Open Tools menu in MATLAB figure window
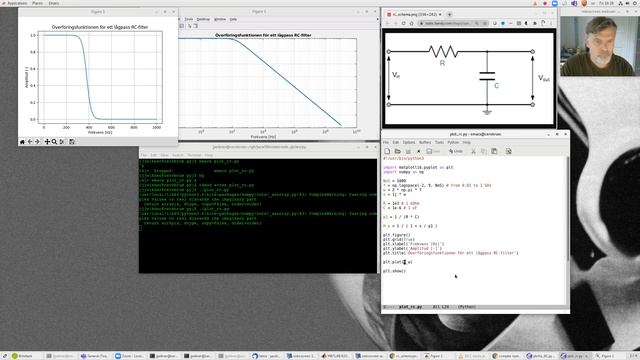640x360 pixels. pos(189,19)
